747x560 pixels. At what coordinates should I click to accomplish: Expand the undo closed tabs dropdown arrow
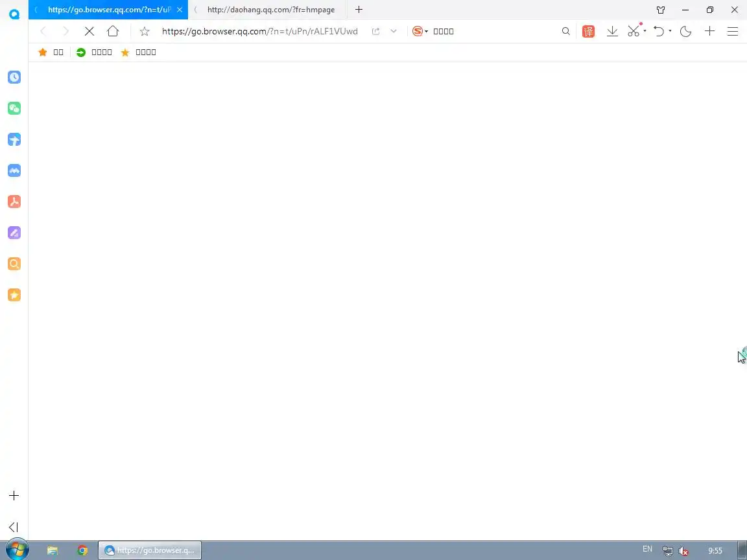670,31
